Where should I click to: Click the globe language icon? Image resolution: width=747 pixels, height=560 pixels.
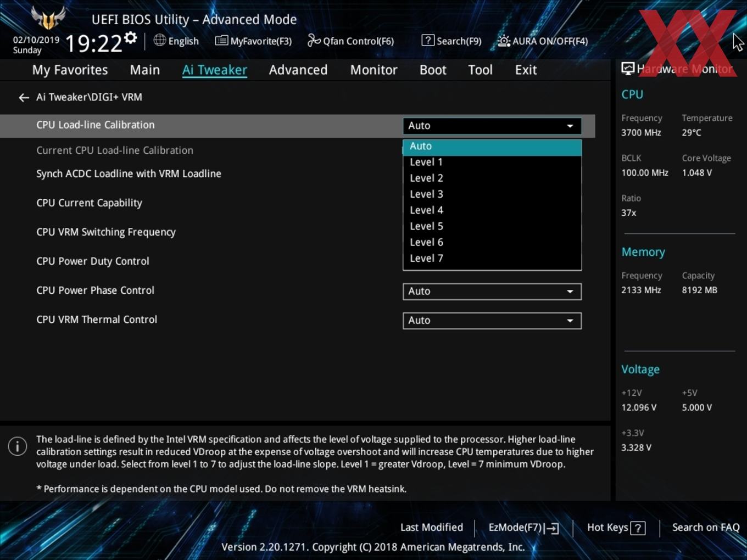point(159,40)
